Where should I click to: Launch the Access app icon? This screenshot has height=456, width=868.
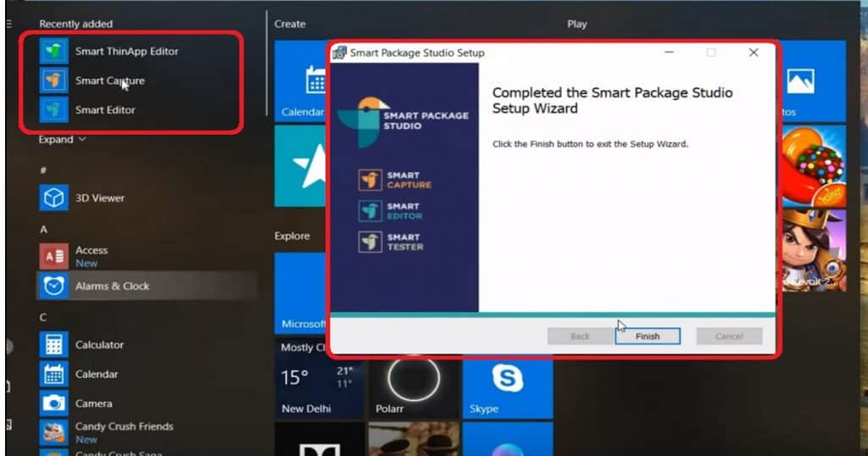pyautogui.click(x=53, y=256)
